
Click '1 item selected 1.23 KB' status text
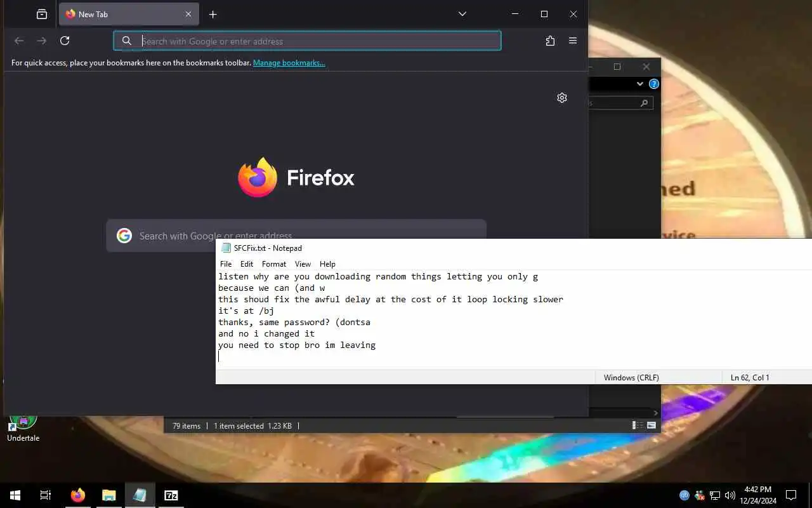pos(252,426)
